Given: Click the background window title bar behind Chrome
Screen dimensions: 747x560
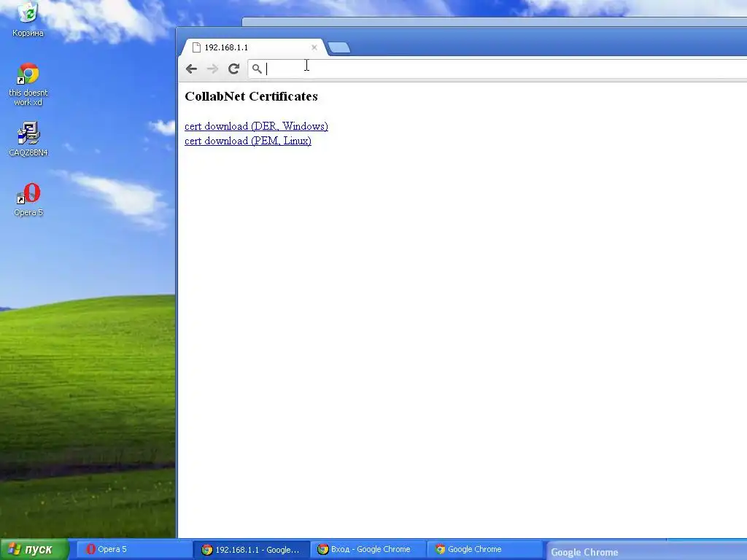Looking at the screenshot, I should coord(494,22).
